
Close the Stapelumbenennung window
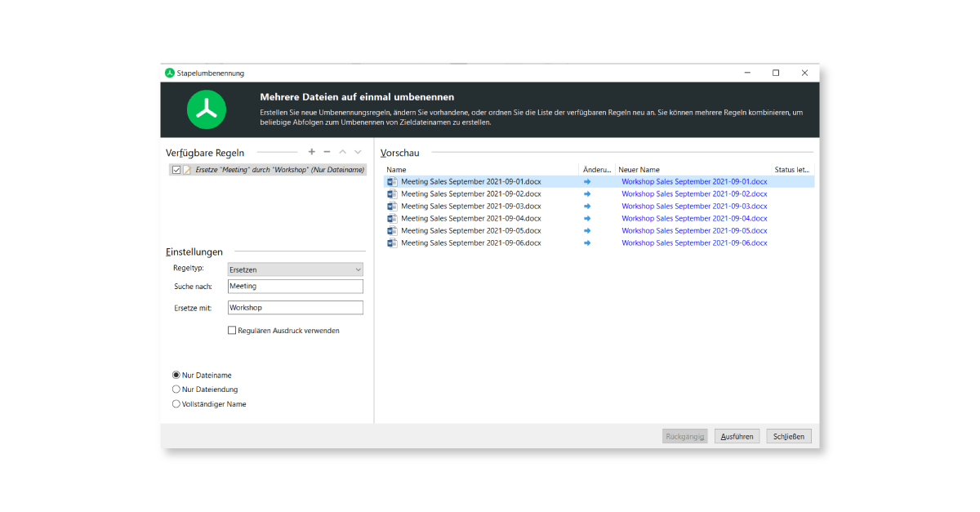[804, 73]
